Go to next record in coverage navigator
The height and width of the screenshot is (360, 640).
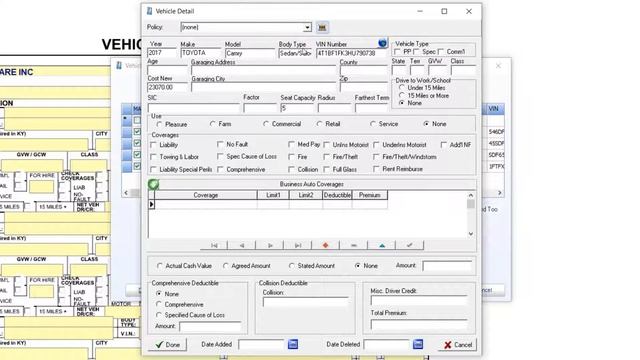(x=270, y=245)
